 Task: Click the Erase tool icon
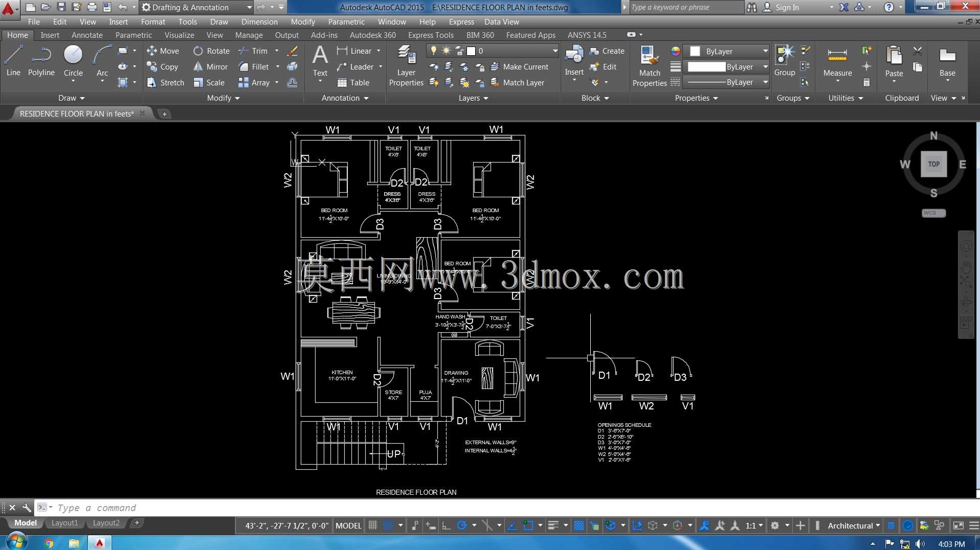(x=293, y=51)
